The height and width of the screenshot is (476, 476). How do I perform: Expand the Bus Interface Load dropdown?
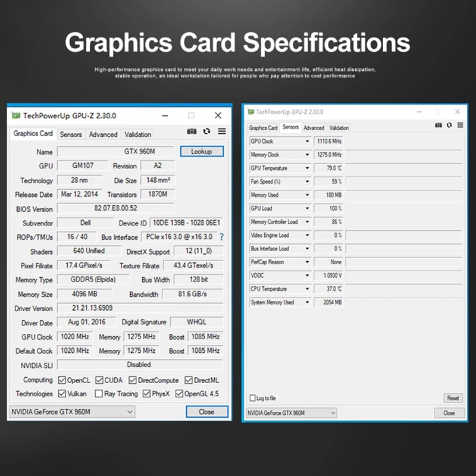tap(307, 248)
